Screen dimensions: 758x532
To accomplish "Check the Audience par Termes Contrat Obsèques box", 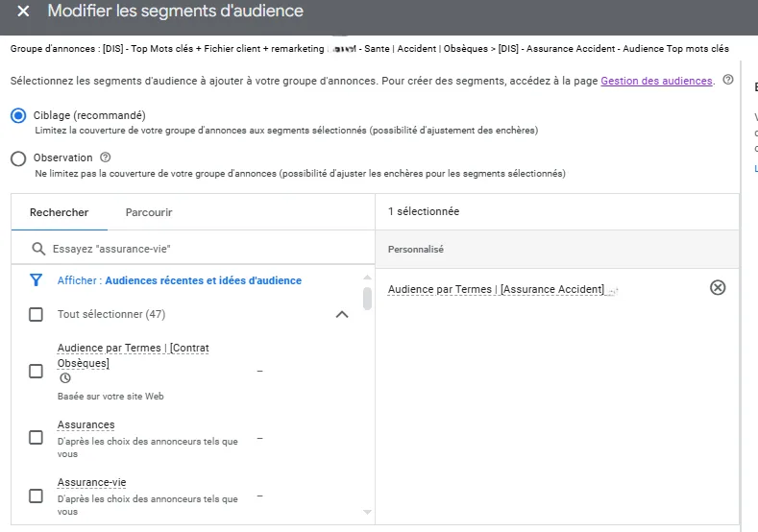I will click(36, 371).
